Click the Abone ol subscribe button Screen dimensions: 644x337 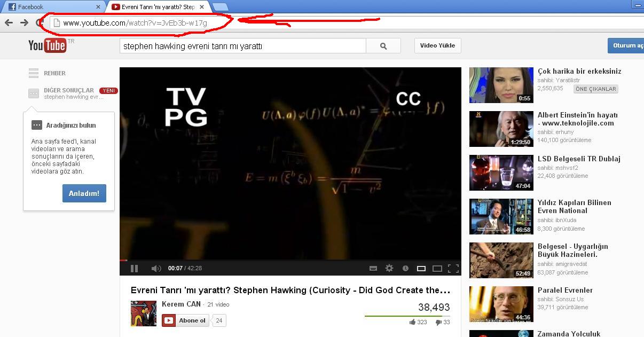pos(186,320)
